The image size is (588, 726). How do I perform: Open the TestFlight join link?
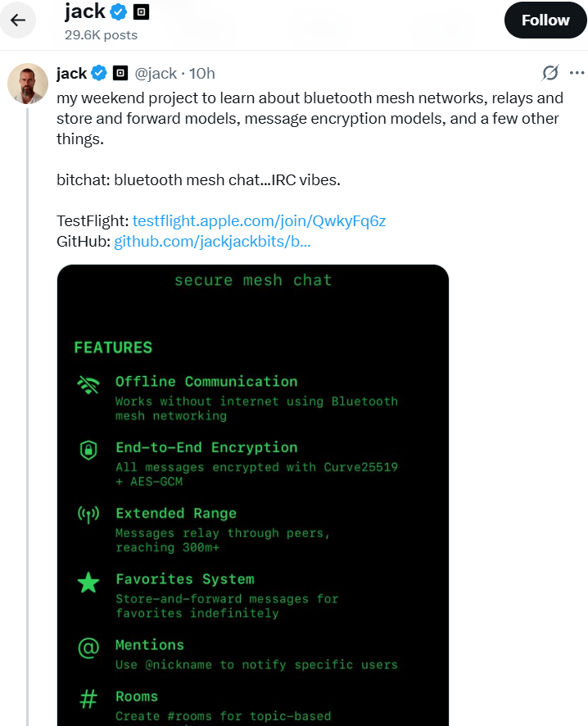point(259,221)
